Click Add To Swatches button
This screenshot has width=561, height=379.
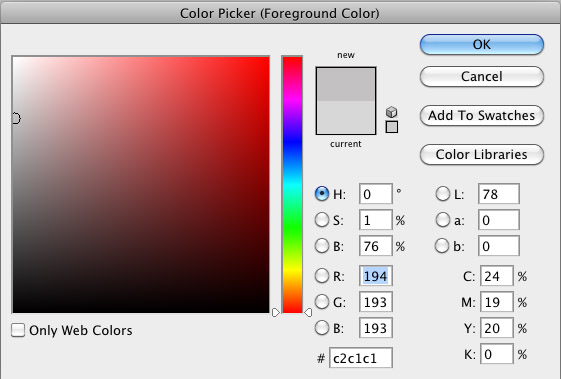pyautogui.click(x=482, y=115)
